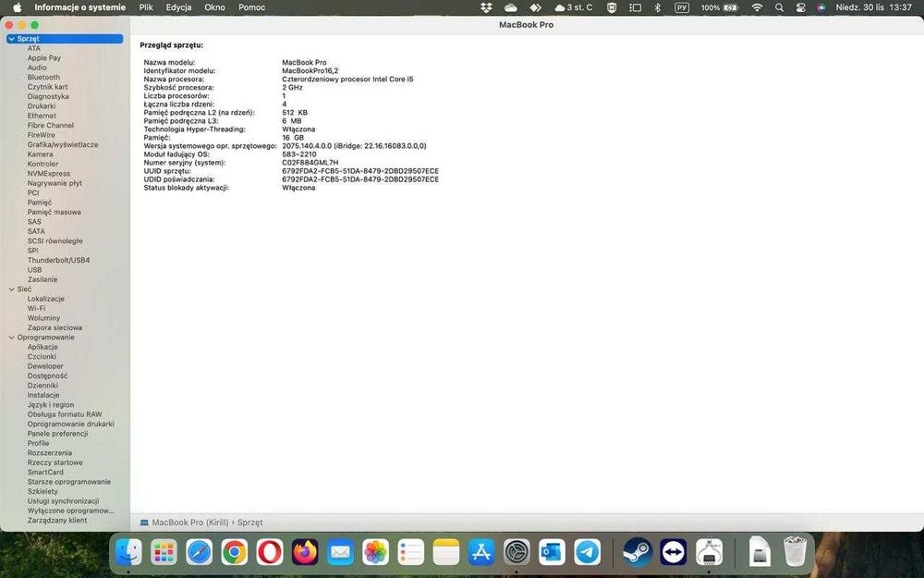Select Dzienniki in the sidebar
Screen dimensions: 924x578
(x=43, y=386)
